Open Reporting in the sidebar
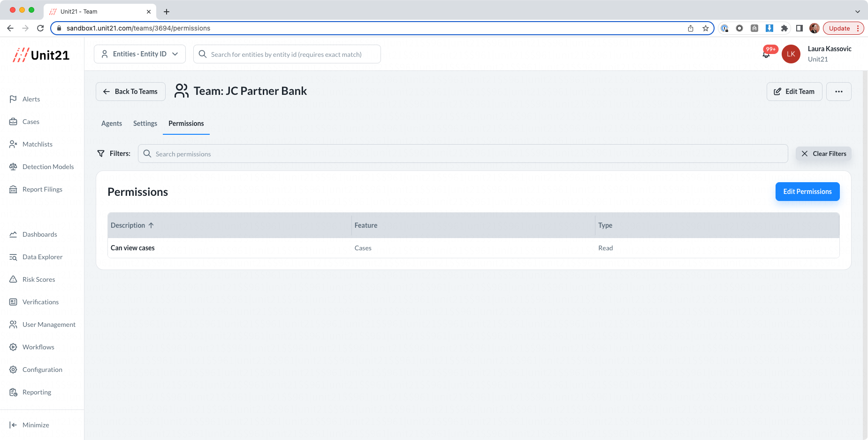 [x=30, y=392]
